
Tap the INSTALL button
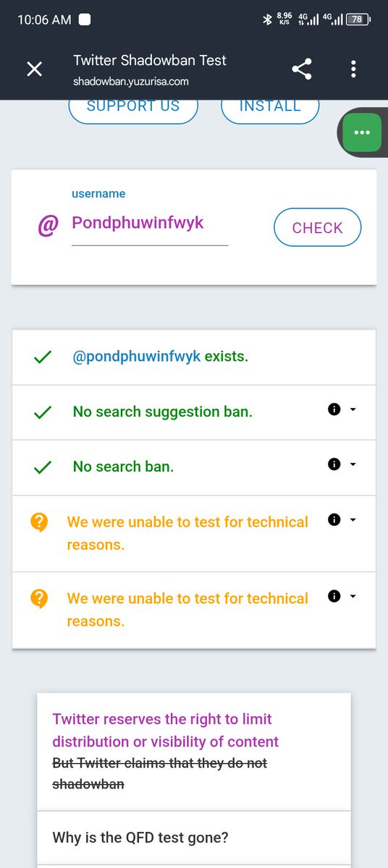pyautogui.click(x=270, y=109)
